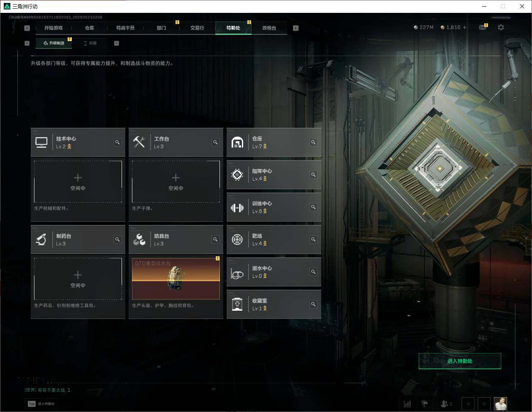Select the 潜水中心 diving goggles icon
This screenshot has height=412, width=532.
(x=237, y=274)
